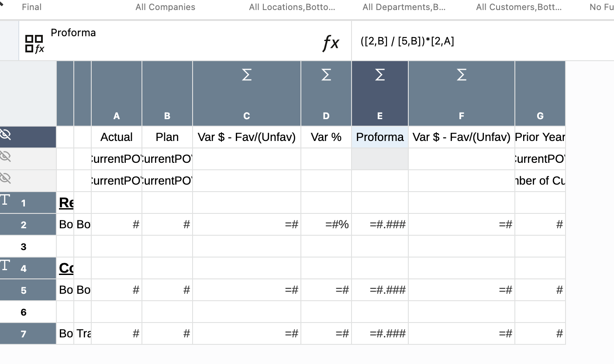Click the Σ icon above column C
The width and height of the screenshot is (614, 364).
pyautogui.click(x=247, y=75)
